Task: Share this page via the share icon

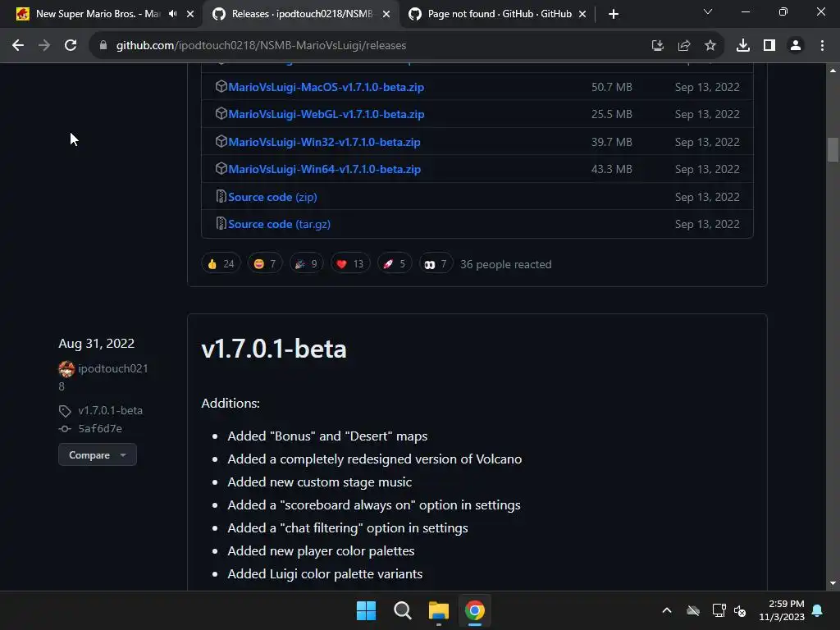Action: point(684,46)
